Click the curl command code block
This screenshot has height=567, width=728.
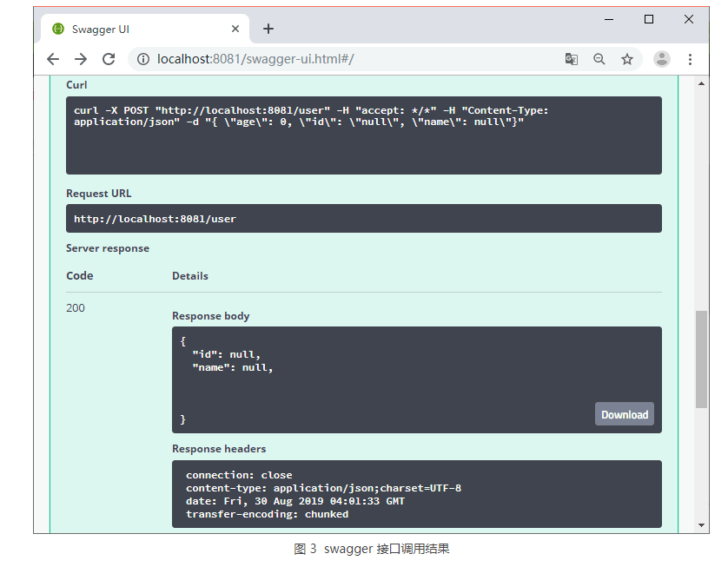point(363,135)
